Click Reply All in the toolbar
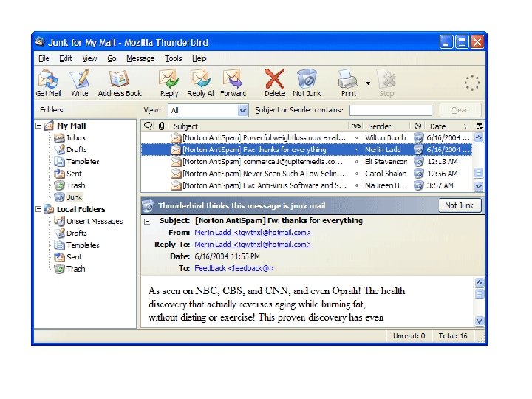Screen dimensions: 532x399 point(200,83)
